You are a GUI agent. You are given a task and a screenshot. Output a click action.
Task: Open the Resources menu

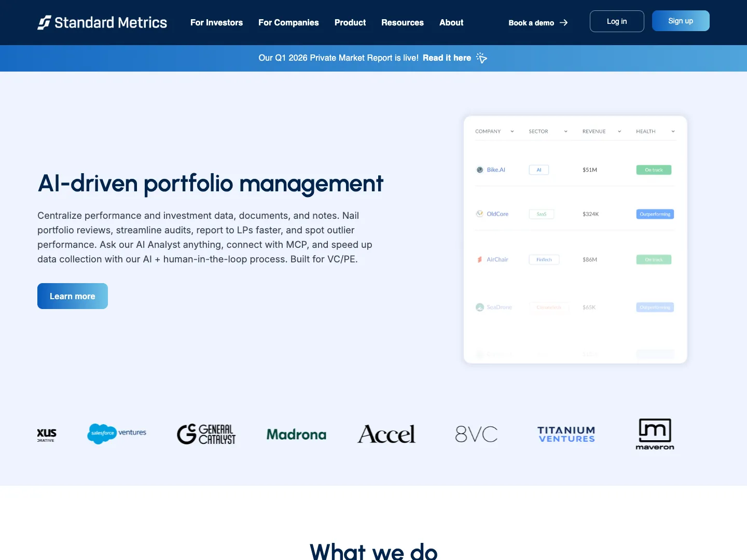[x=403, y=23]
